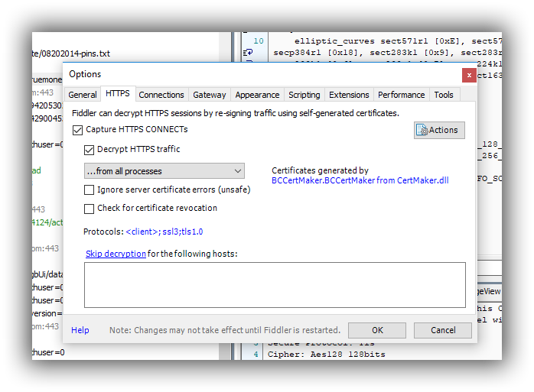Switch to the Connections tab
This screenshot has height=392, width=534.
tap(161, 95)
